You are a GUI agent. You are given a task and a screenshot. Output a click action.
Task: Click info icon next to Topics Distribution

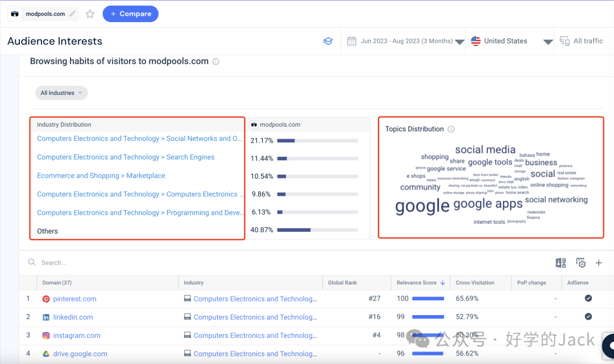tap(451, 129)
